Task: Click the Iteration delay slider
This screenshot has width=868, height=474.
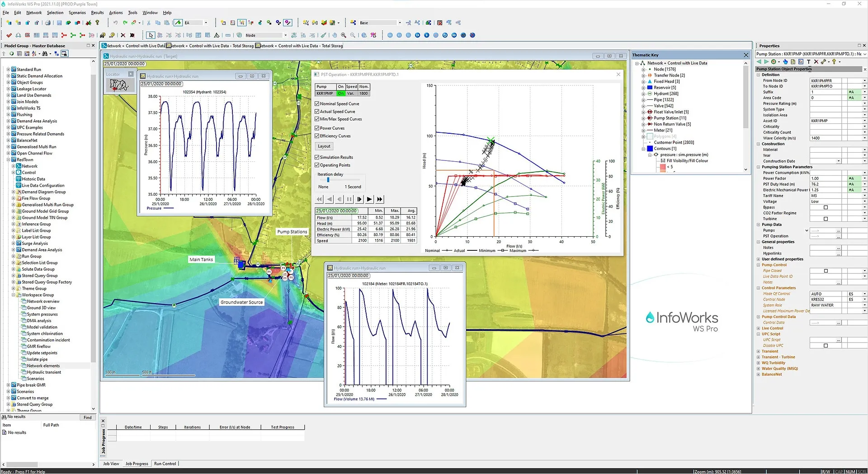Action: click(327, 180)
